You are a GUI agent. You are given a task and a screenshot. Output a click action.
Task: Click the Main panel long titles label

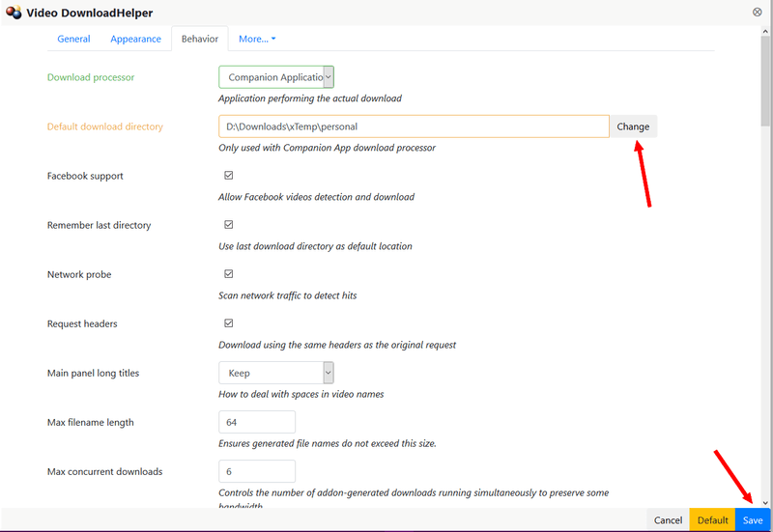click(x=93, y=373)
